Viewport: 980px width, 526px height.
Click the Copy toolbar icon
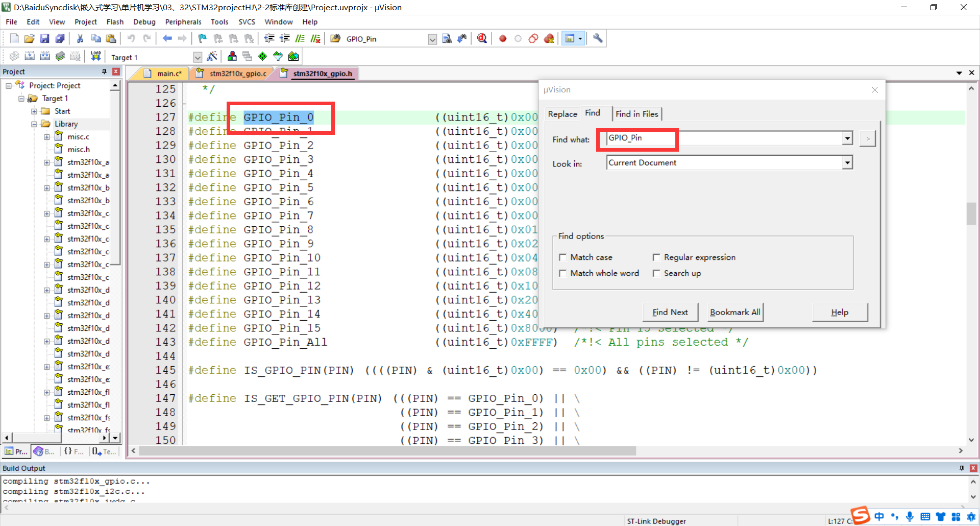coord(95,38)
